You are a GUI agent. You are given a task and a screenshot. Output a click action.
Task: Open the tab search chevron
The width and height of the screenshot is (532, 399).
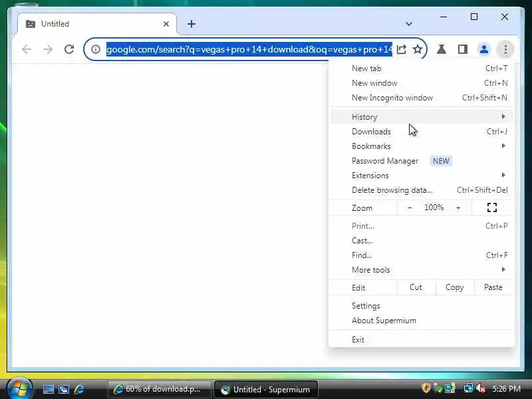409,24
